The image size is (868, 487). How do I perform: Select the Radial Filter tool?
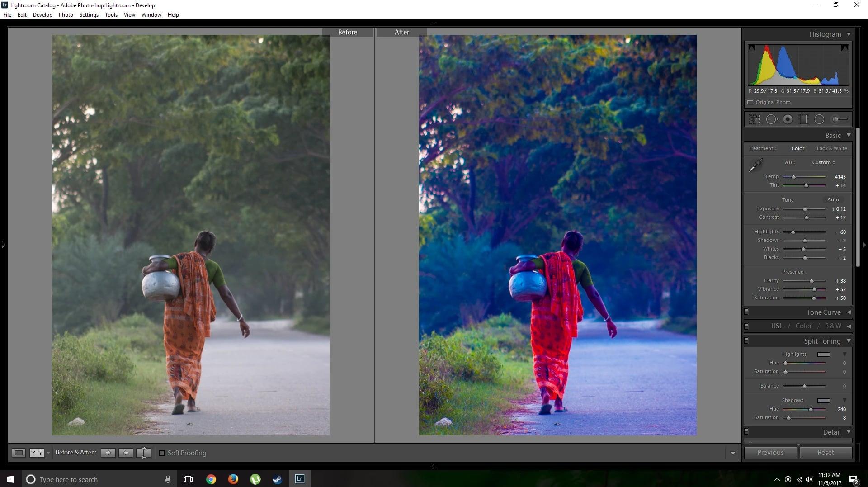tap(820, 119)
